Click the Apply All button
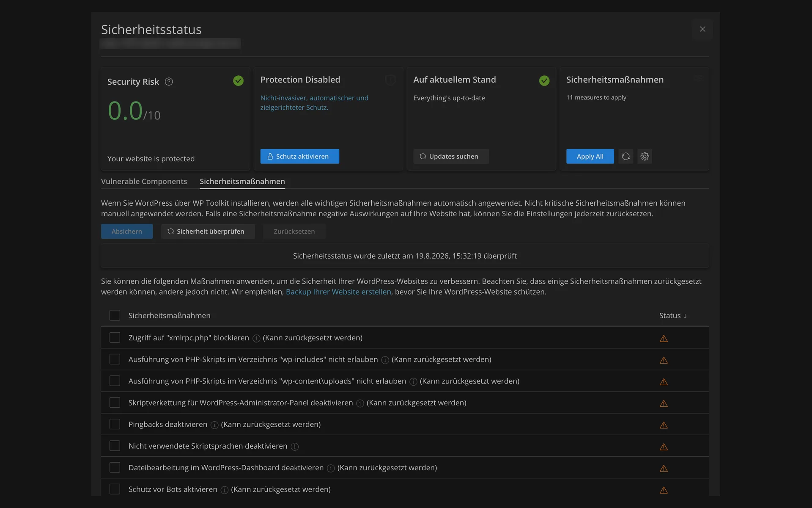The height and width of the screenshot is (508, 812). coord(590,156)
